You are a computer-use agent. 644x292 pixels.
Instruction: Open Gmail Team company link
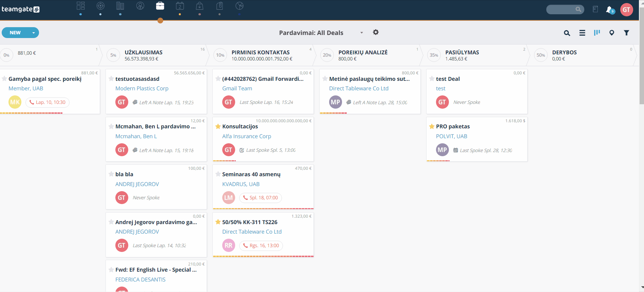click(x=237, y=88)
